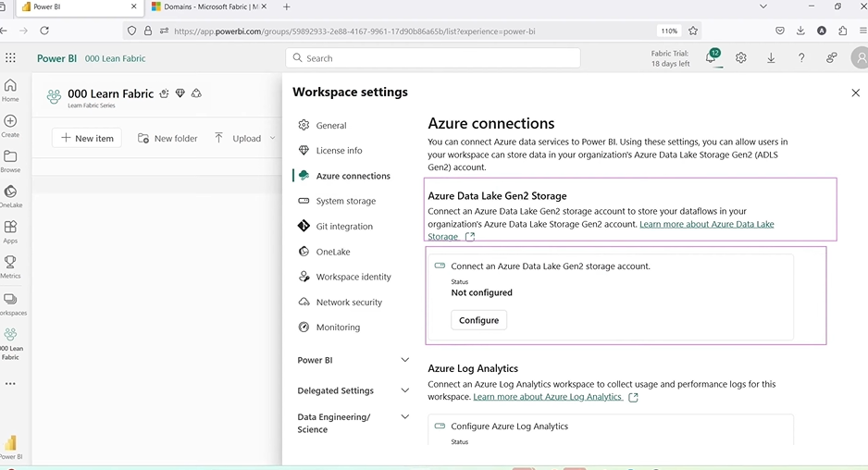Open the Firefox hamburger menu
The height and width of the screenshot is (470, 868).
863,31
